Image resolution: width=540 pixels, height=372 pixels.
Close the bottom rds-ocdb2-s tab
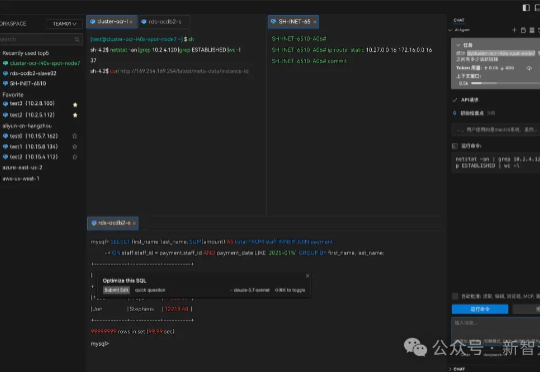click(x=134, y=224)
